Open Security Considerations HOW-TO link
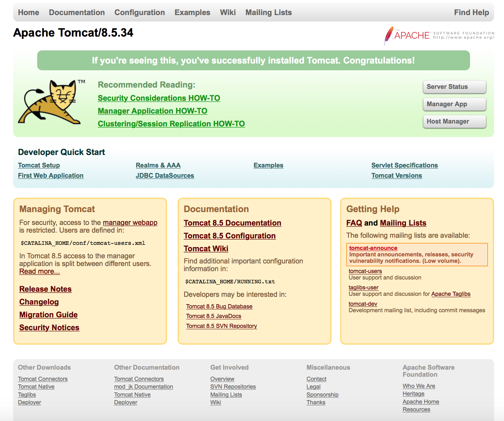 pyautogui.click(x=159, y=98)
